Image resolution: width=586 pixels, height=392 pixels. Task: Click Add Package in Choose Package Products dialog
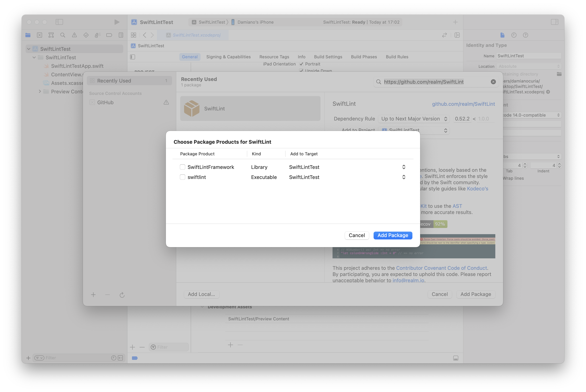[x=393, y=235]
